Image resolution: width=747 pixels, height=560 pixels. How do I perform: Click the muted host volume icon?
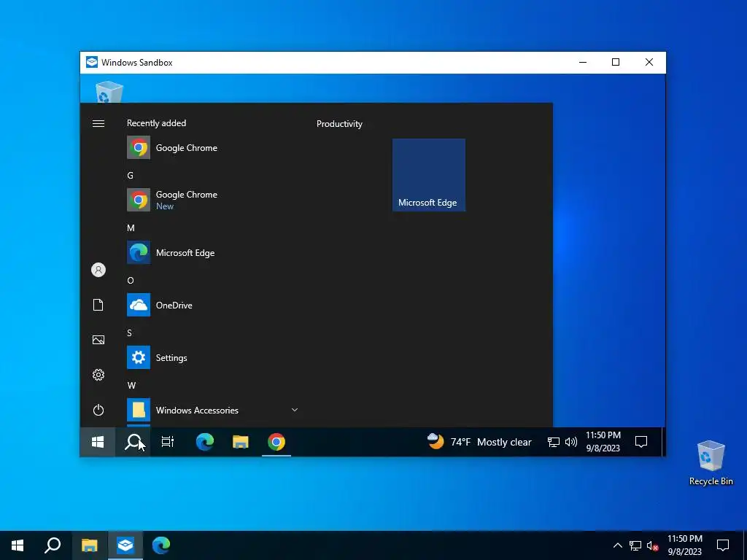652,545
